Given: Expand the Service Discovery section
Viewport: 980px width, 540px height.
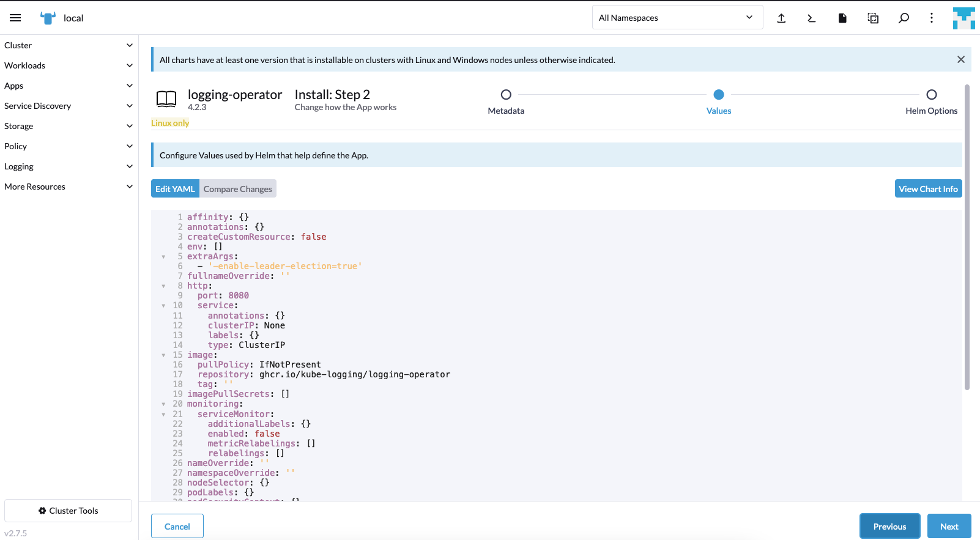Looking at the screenshot, I should coord(69,106).
